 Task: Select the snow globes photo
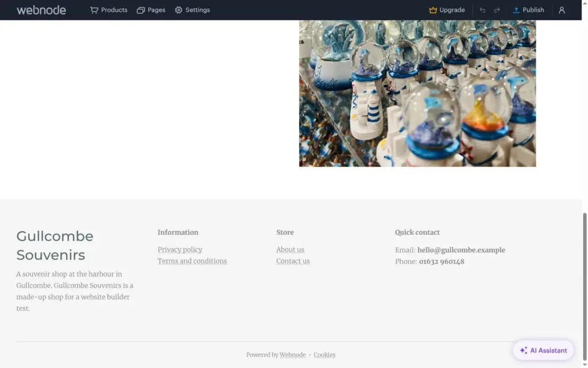click(x=417, y=93)
